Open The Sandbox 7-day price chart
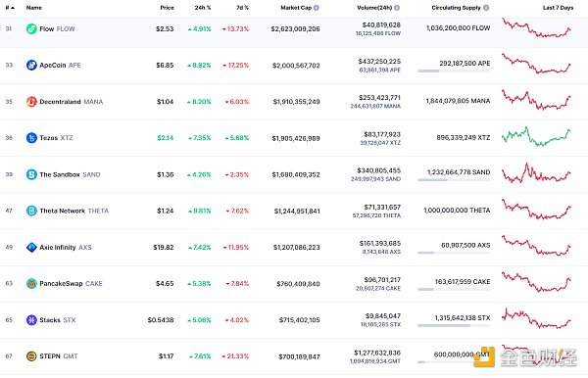Image resolution: width=588 pixels, height=378 pixels. pyautogui.click(x=537, y=172)
